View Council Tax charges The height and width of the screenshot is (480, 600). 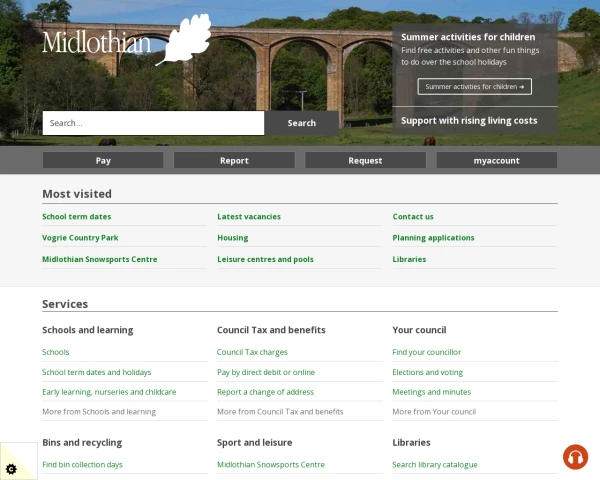point(252,352)
